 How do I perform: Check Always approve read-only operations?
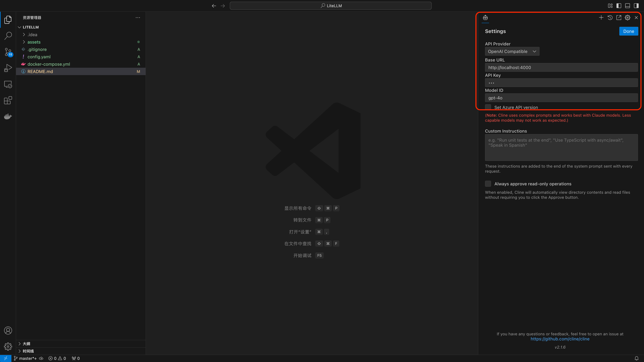pyautogui.click(x=488, y=184)
